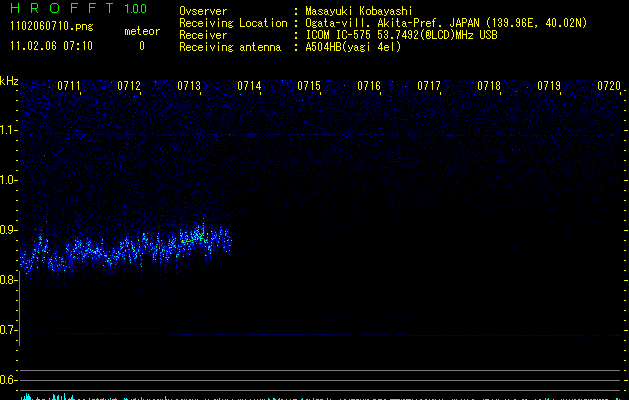
Task: Click the bright green signal peak
Action: [x=197, y=237]
